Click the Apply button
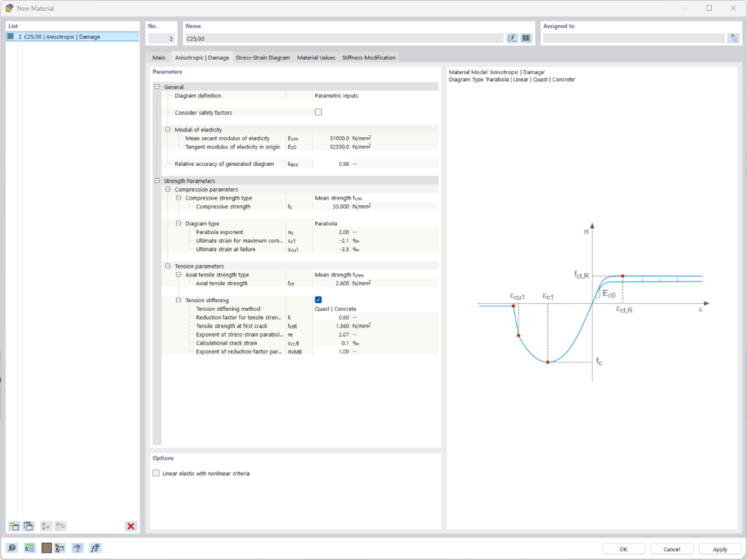The image size is (747, 560). 720,549
